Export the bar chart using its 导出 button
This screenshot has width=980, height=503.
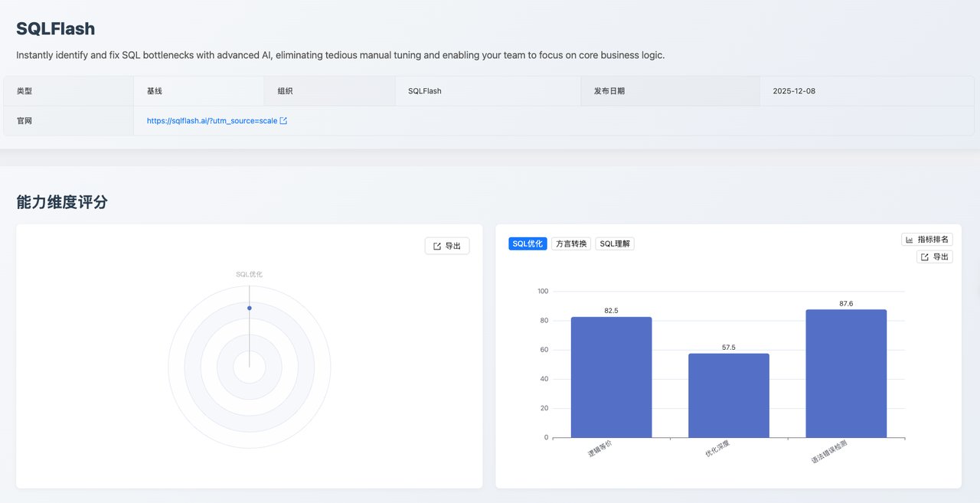934,257
